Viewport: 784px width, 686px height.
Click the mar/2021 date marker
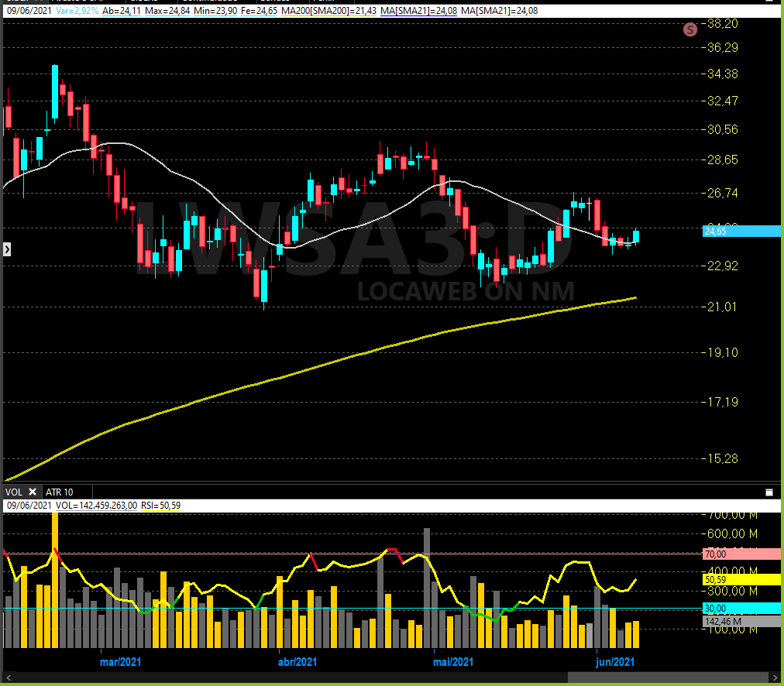point(120,662)
